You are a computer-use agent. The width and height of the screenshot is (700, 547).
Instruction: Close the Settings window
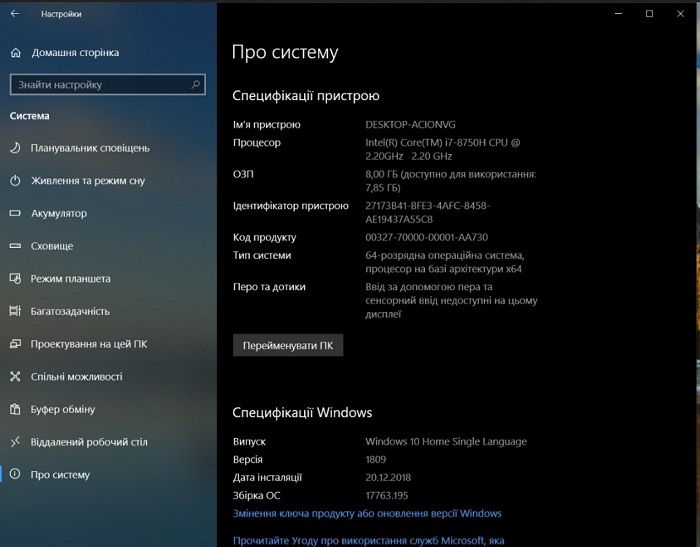click(680, 14)
